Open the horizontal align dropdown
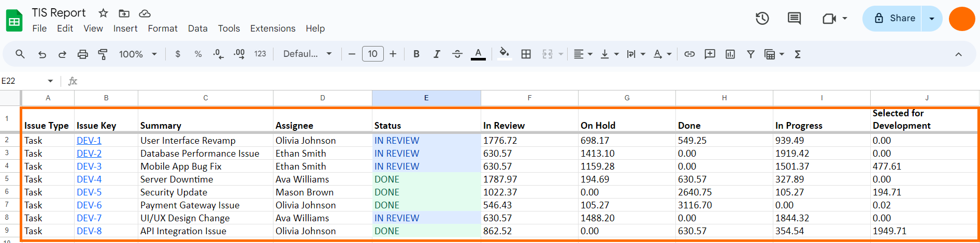Screen dimensions: 980x243 coord(583,54)
